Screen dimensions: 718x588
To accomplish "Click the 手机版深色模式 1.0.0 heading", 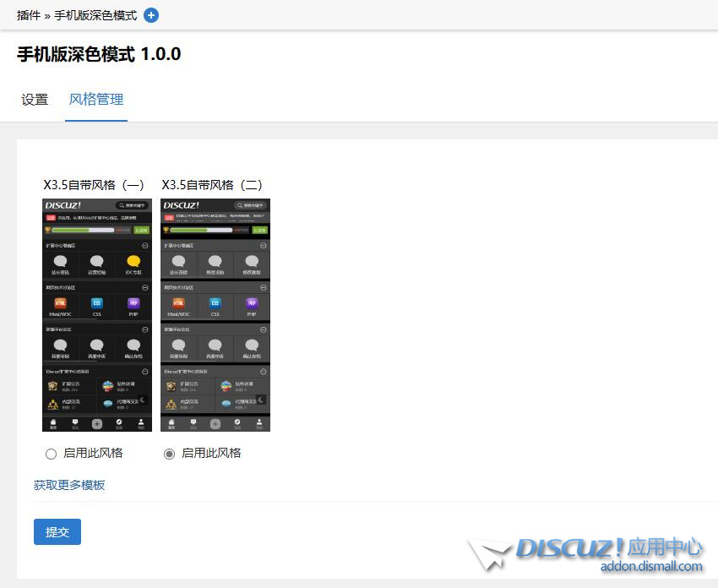I will [x=99, y=54].
